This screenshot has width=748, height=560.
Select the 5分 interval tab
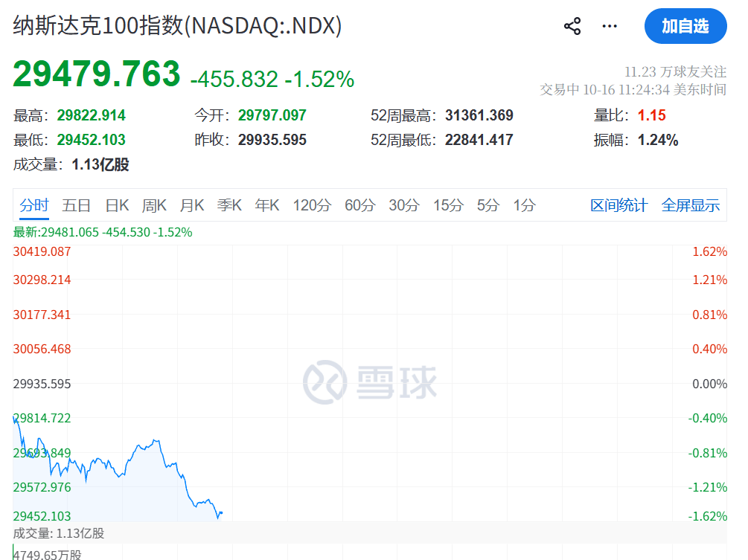[x=488, y=205]
